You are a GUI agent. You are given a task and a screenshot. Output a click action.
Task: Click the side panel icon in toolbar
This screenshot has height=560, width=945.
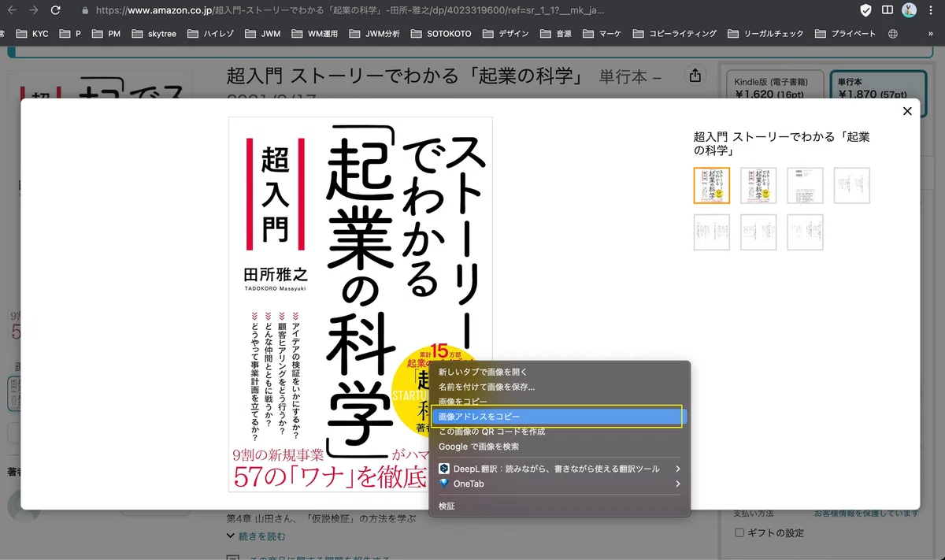888,11
